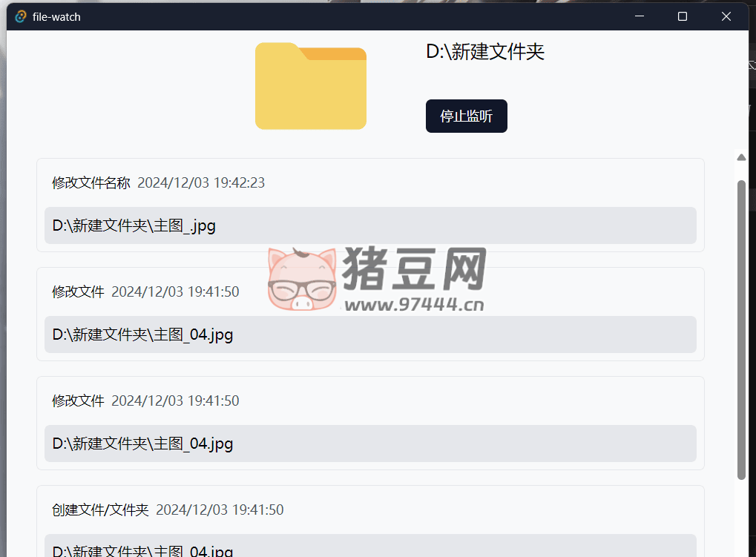
Task: Minimize the file-watch window
Action: coord(639,16)
